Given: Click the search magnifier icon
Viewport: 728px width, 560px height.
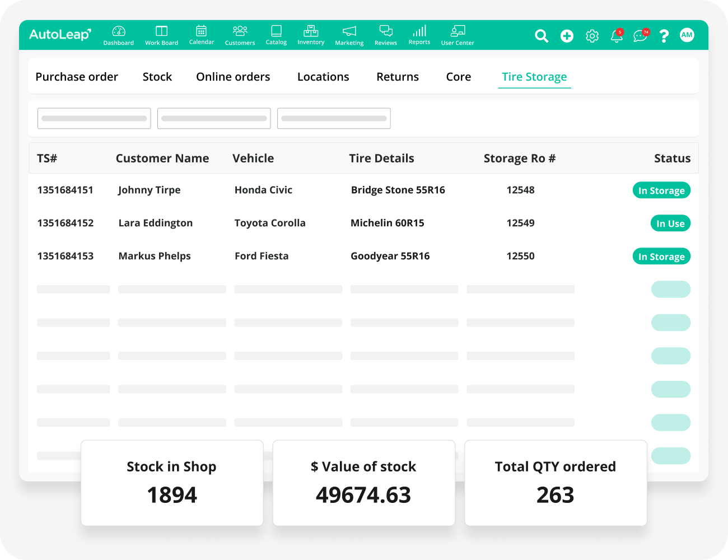Looking at the screenshot, I should tap(542, 36).
